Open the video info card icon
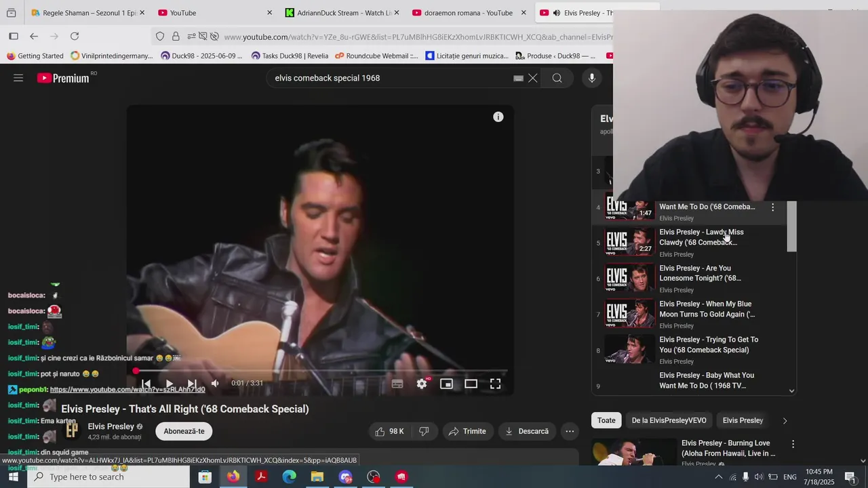Screen dimensions: 868x488 pyautogui.click(x=498, y=117)
